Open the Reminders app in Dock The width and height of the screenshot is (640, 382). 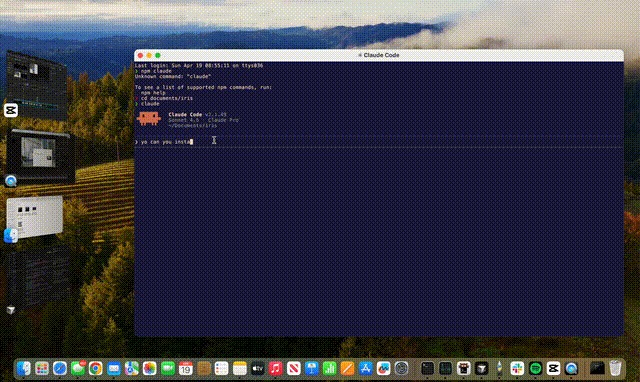221,369
